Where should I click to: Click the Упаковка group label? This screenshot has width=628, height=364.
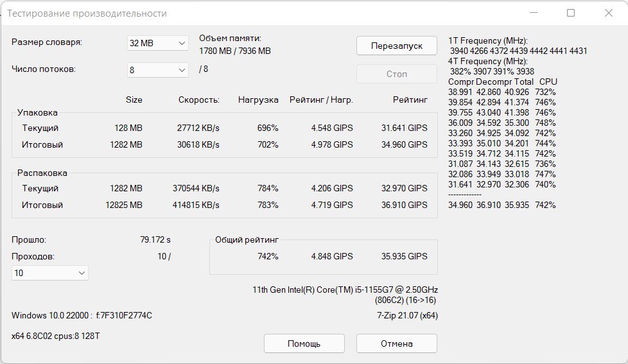tap(37, 112)
